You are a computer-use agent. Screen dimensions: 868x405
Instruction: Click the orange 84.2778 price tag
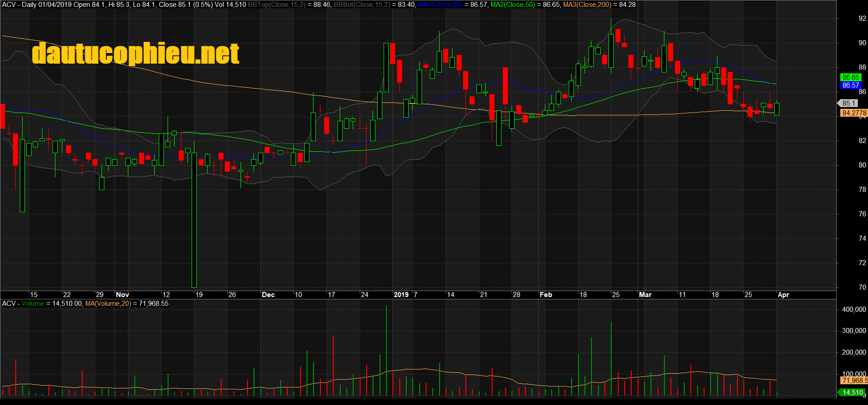(x=854, y=113)
